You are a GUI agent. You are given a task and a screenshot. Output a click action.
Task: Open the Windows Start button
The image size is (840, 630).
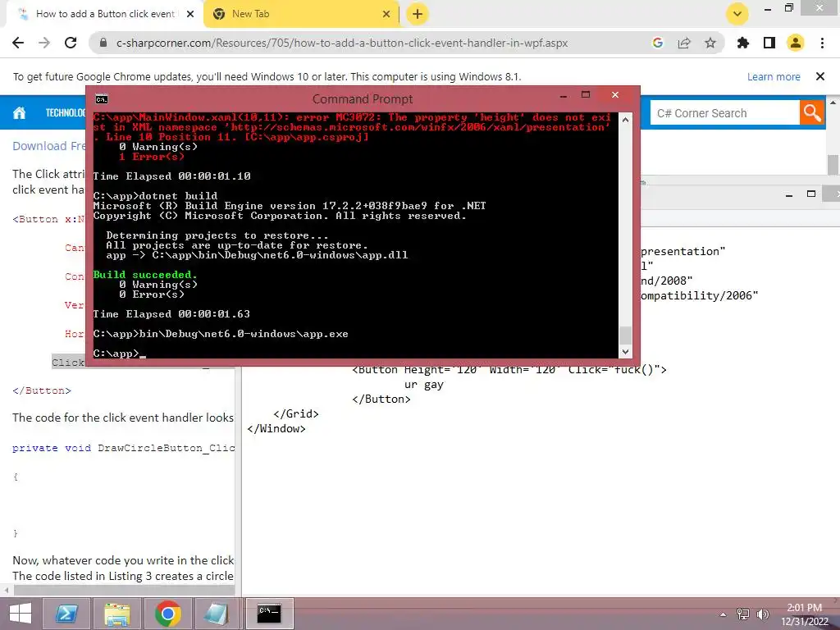click(x=21, y=614)
